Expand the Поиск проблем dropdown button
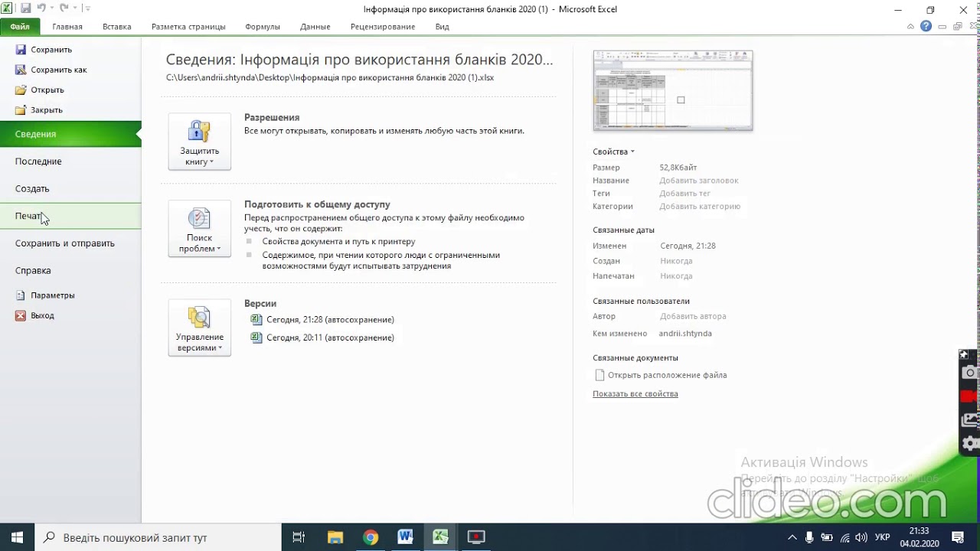The width and height of the screenshot is (980, 551). (199, 228)
